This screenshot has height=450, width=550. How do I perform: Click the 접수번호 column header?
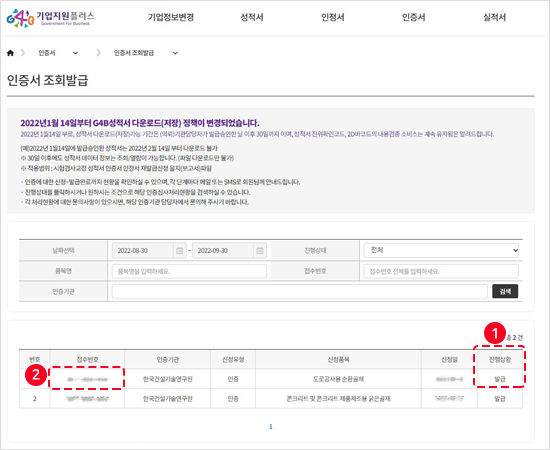(87, 360)
